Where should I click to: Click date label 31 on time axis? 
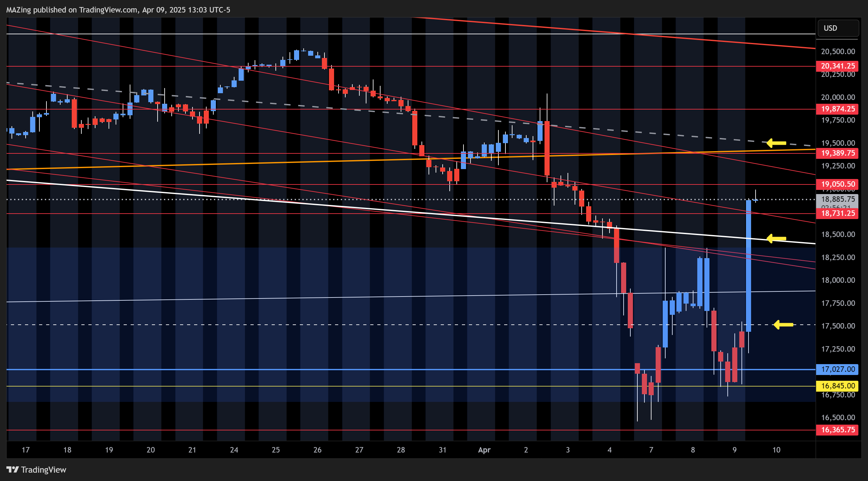(x=442, y=450)
